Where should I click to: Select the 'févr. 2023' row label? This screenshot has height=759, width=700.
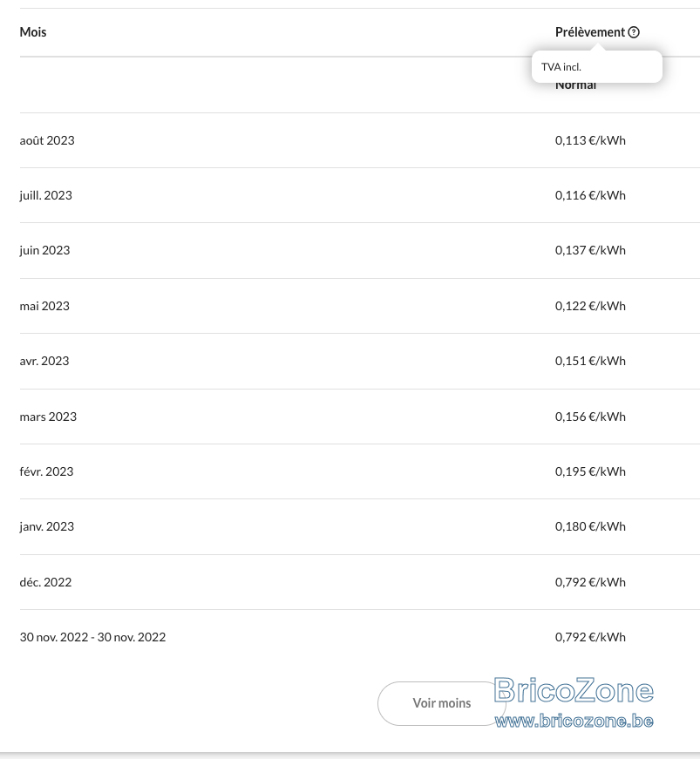click(x=46, y=471)
